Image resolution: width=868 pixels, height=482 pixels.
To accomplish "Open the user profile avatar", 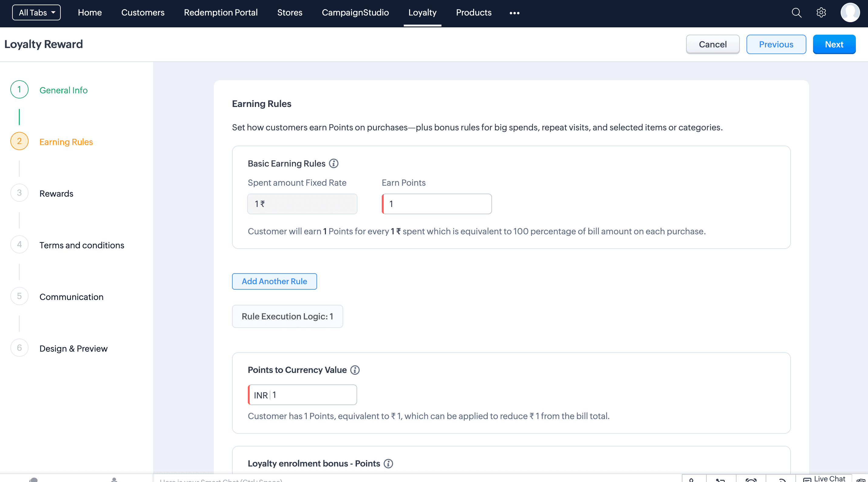I will (850, 12).
